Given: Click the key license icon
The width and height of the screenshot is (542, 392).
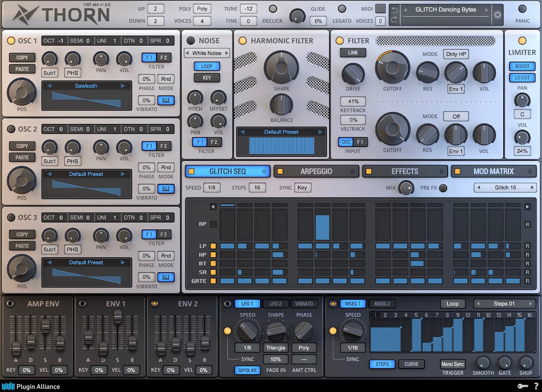Looking at the screenshot, I should 522,386.
